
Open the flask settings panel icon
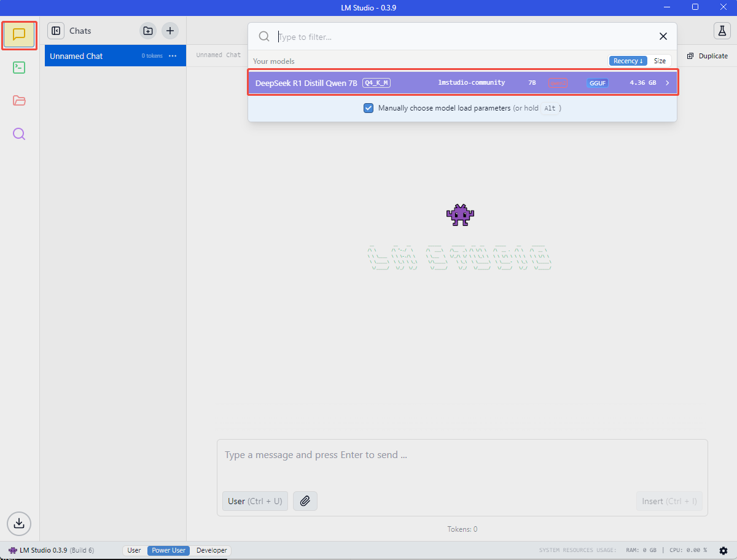point(722,31)
